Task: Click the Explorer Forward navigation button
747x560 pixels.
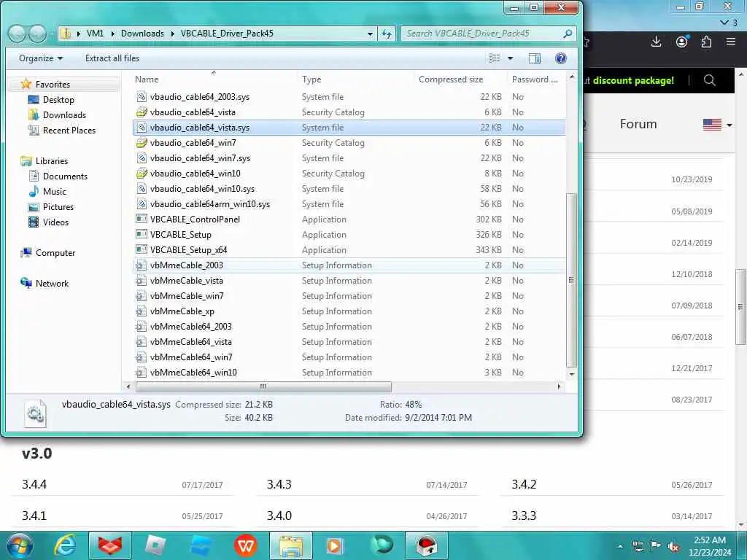Action: (x=37, y=34)
